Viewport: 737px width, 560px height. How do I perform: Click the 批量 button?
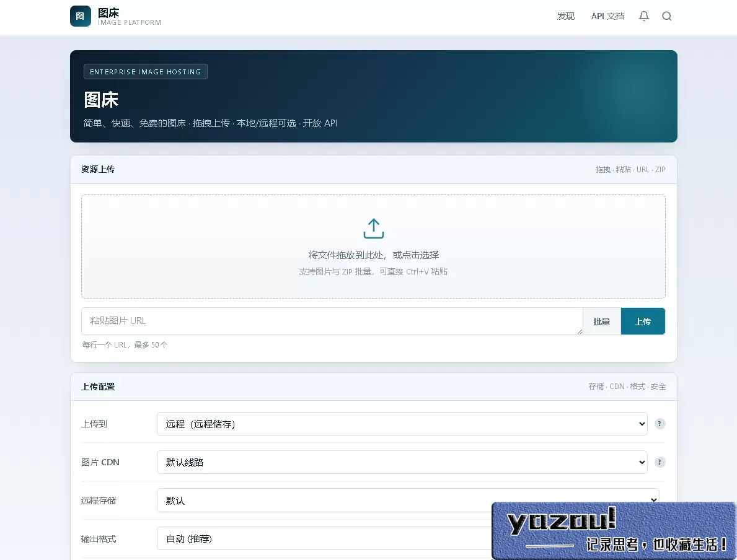602,322
